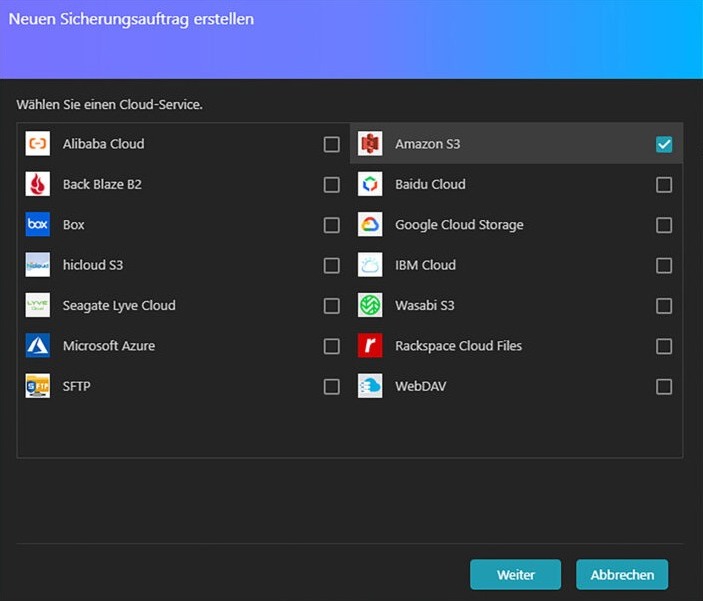
Task: Click the Baidu Cloud logo icon
Action: 370,184
